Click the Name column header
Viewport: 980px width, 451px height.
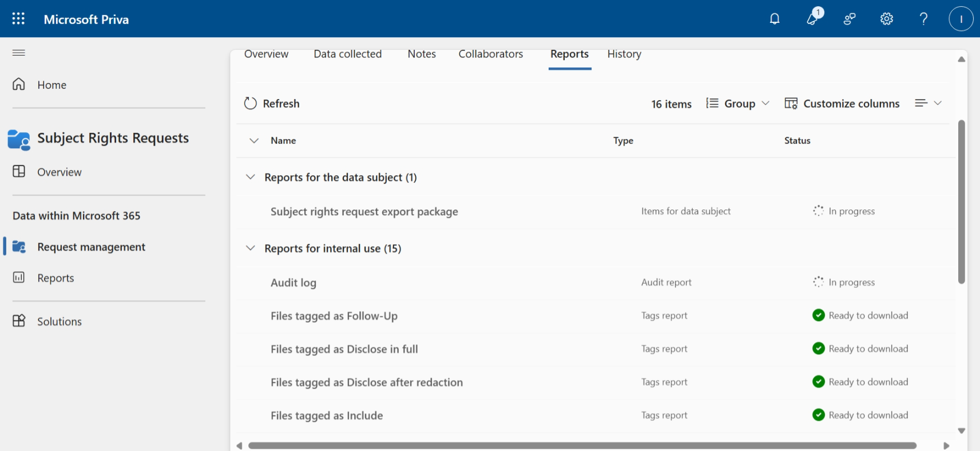pyautogui.click(x=283, y=140)
